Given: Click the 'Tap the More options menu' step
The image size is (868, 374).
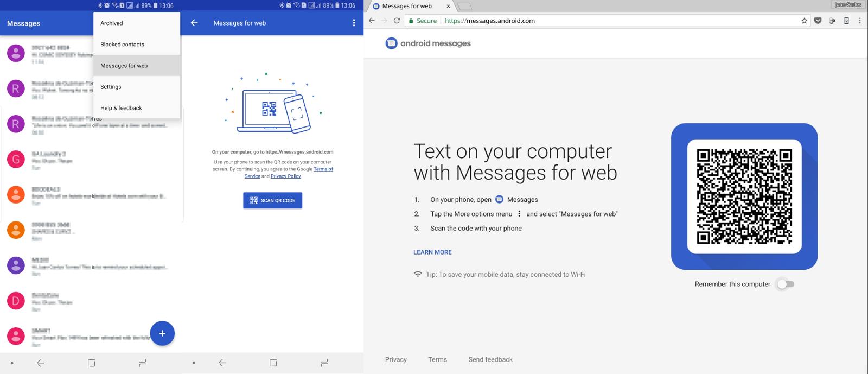Looking at the screenshot, I should [x=524, y=214].
